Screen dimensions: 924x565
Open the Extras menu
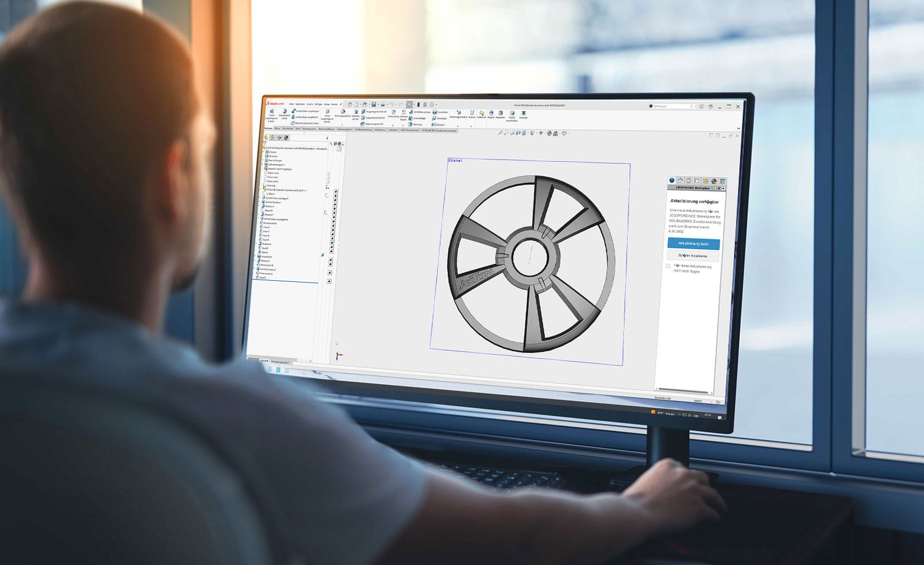(x=327, y=104)
